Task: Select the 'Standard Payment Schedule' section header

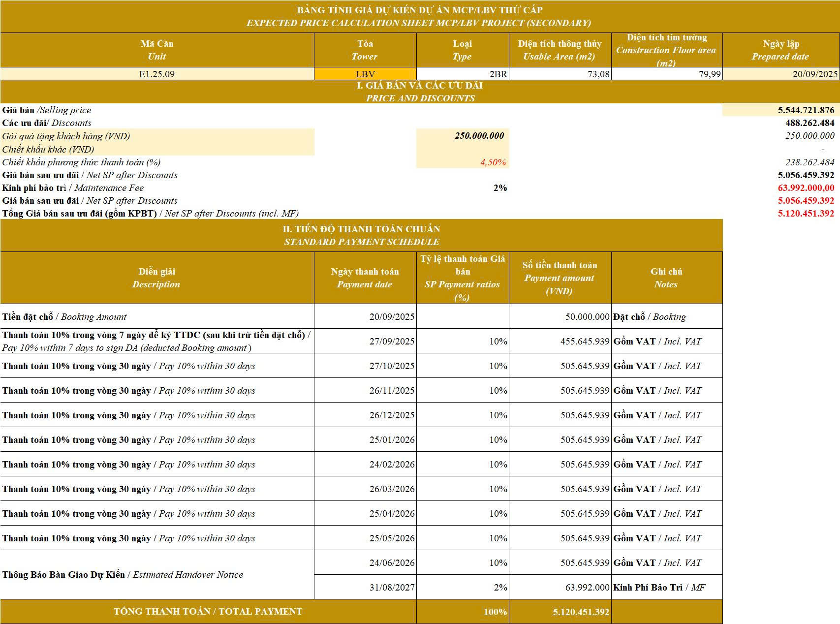Action: tap(361, 235)
